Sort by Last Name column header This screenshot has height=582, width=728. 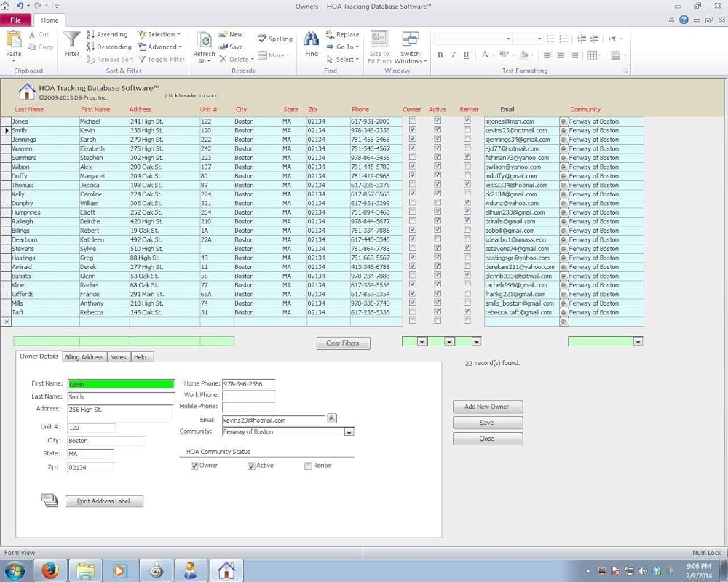[x=29, y=110]
